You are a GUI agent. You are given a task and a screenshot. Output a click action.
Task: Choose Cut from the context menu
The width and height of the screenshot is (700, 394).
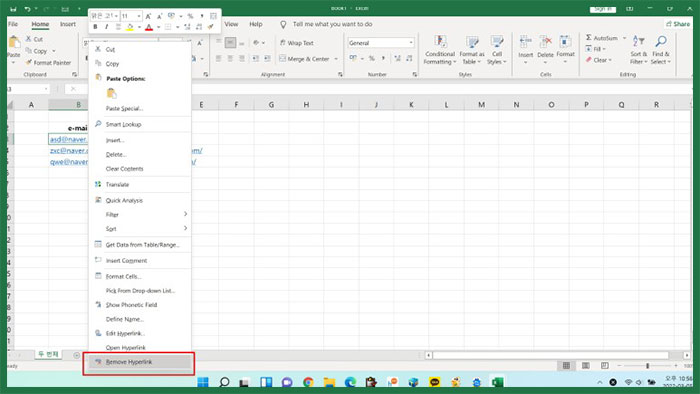coord(140,49)
